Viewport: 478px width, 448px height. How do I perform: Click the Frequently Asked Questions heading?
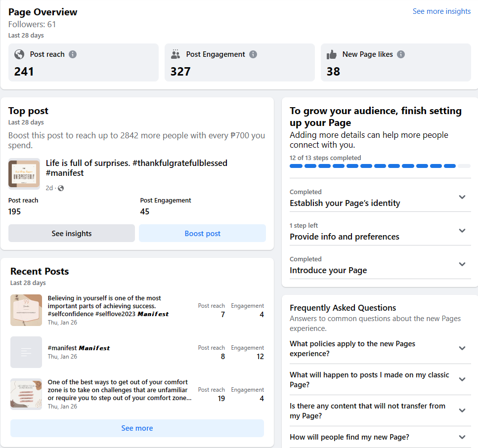click(343, 308)
